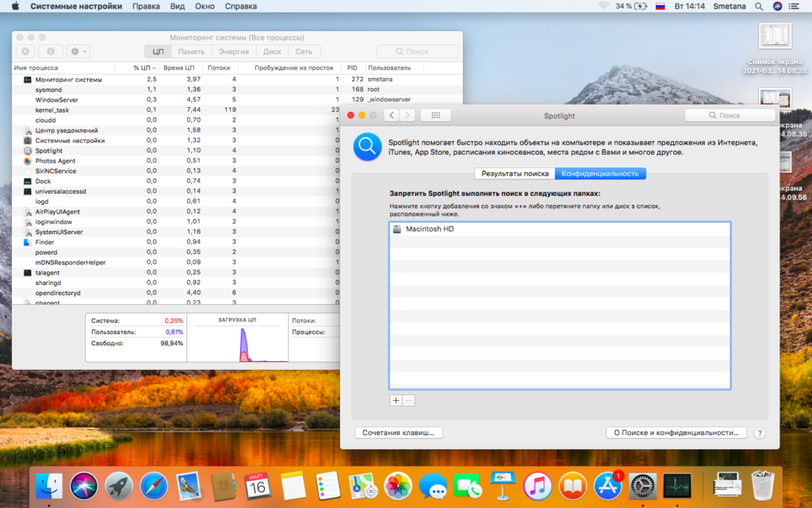Click the Apple logo menu
This screenshot has width=812, height=508.
[x=15, y=6]
